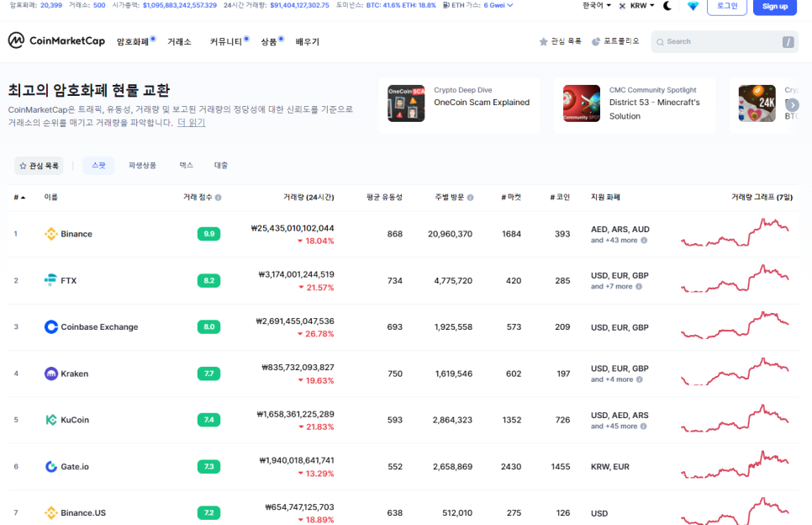The width and height of the screenshot is (812, 525).
Task: Open the 암호화폐 menu
Action: pos(133,41)
